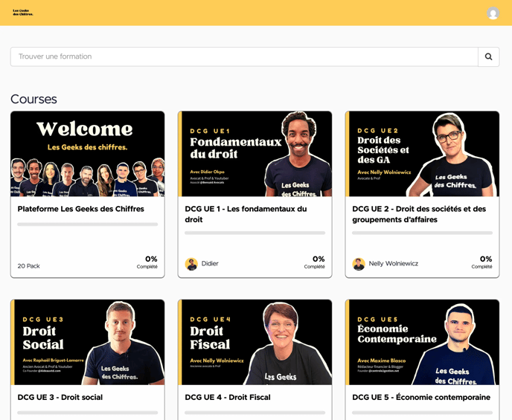Select 'DCG UE 3 - Droit social' title
Screen dimensions: 512x420
tap(60, 397)
